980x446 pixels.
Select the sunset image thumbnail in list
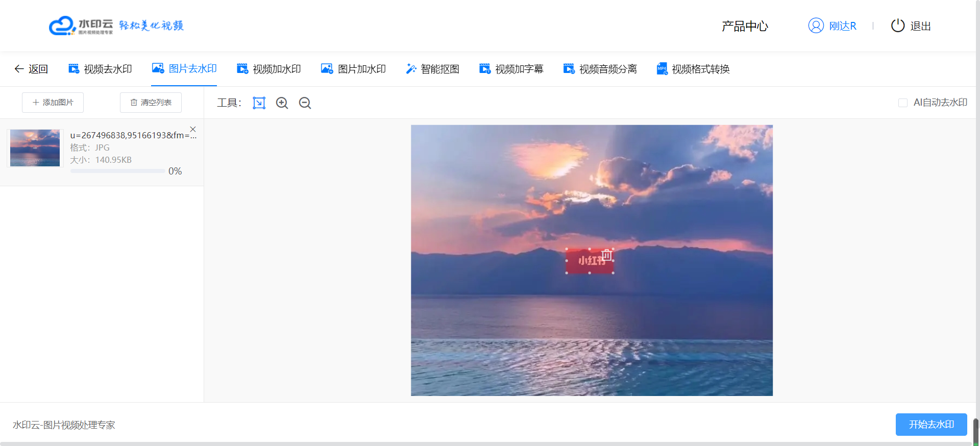point(35,148)
